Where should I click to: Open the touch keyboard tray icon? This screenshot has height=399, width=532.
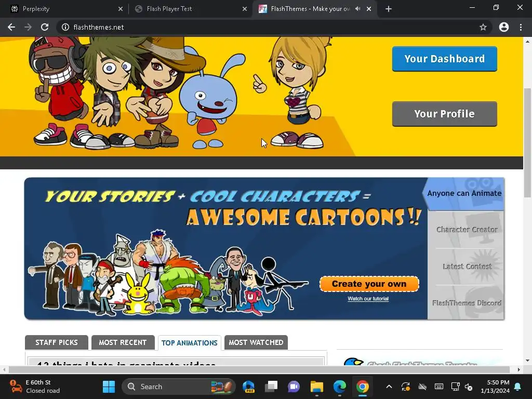(438, 387)
